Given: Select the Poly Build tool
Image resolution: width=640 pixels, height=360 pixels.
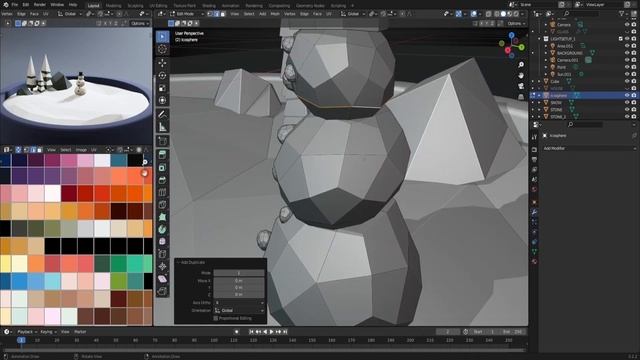Looking at the screenshot, I should [162, 217].
